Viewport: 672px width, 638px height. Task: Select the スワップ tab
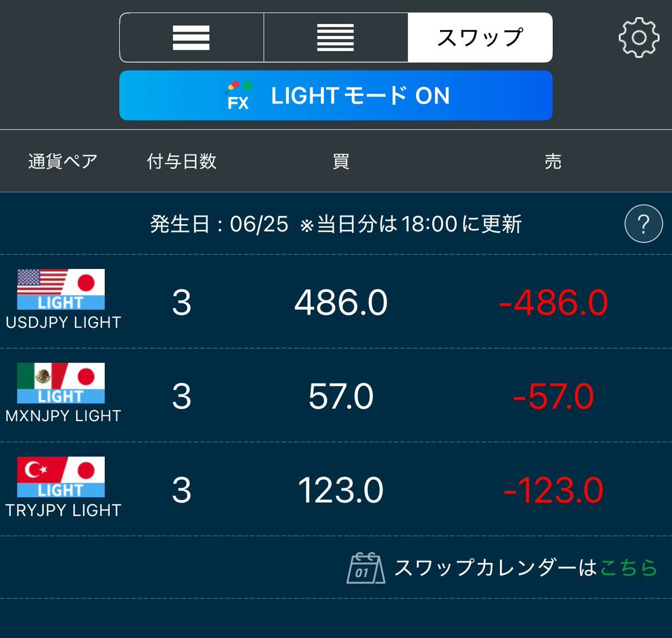pos(480,38)
